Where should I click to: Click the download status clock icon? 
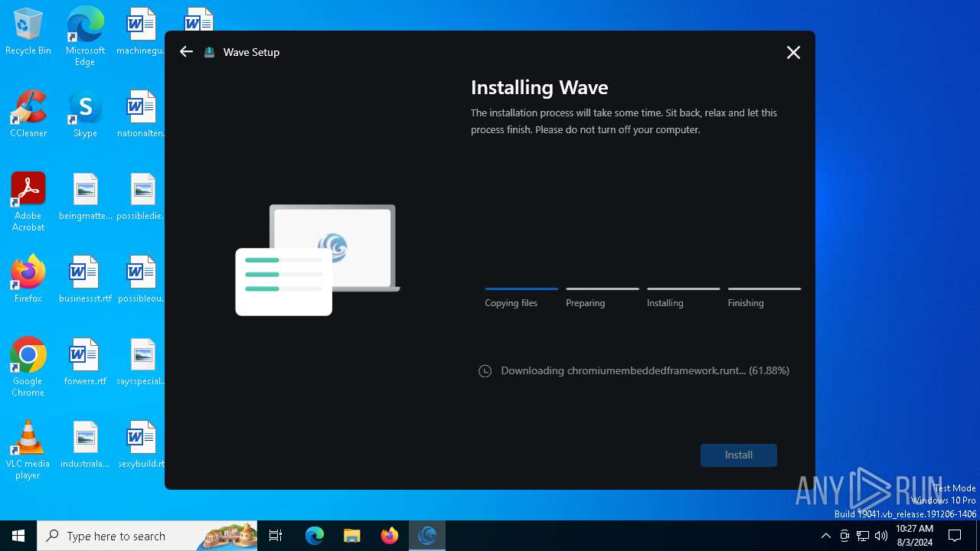[485, 371]
